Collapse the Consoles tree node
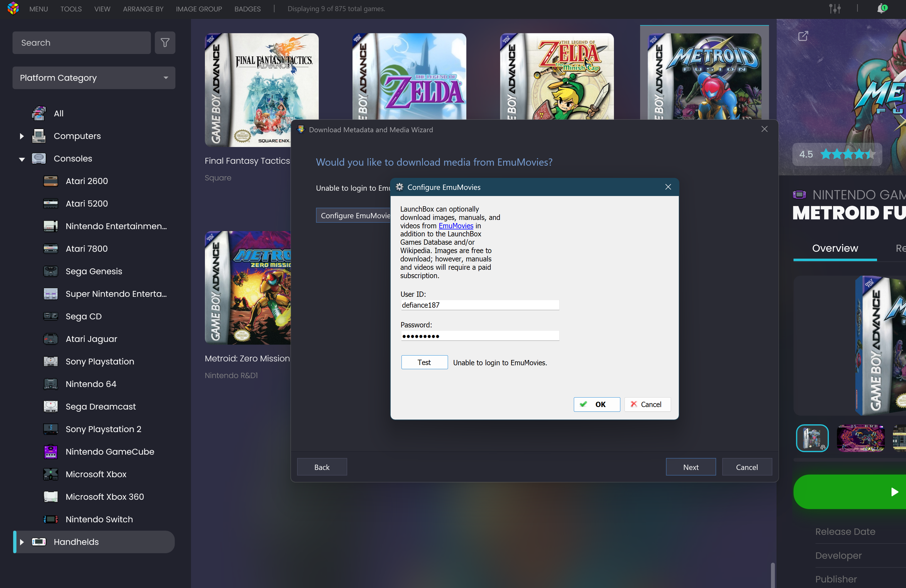Viewport: 906px width, 588px height. point(22,159)
